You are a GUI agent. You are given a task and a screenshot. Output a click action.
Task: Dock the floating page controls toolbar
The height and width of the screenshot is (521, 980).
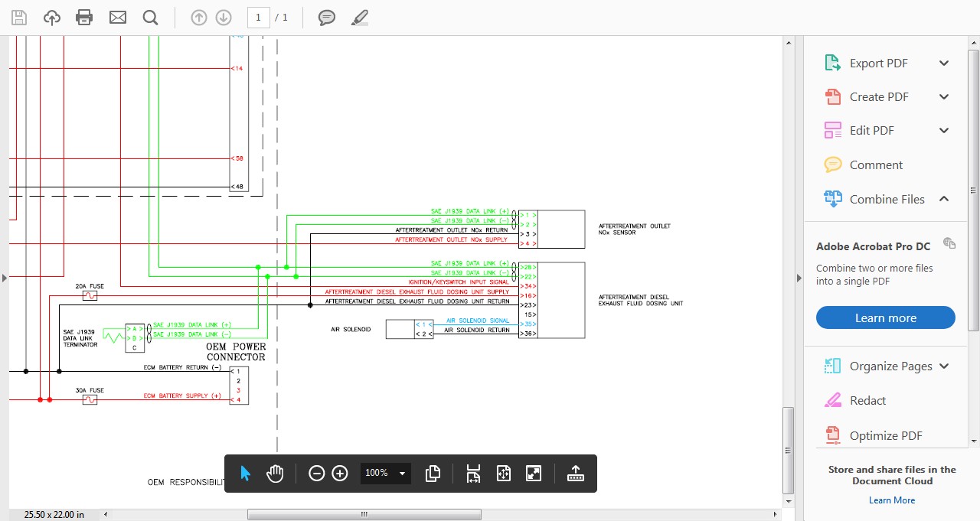point(575,474)
